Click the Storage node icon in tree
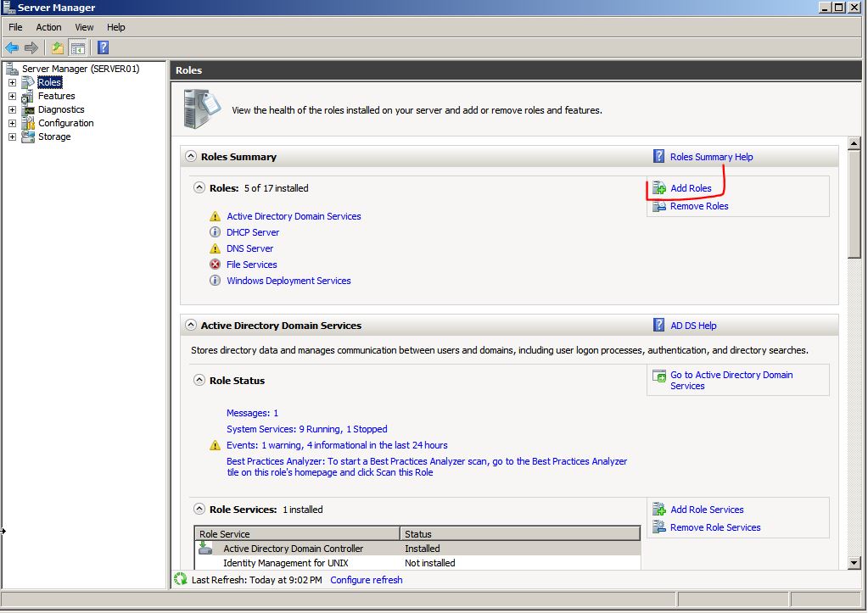This screenshot has width=868, height=613. tap(28, 137)
